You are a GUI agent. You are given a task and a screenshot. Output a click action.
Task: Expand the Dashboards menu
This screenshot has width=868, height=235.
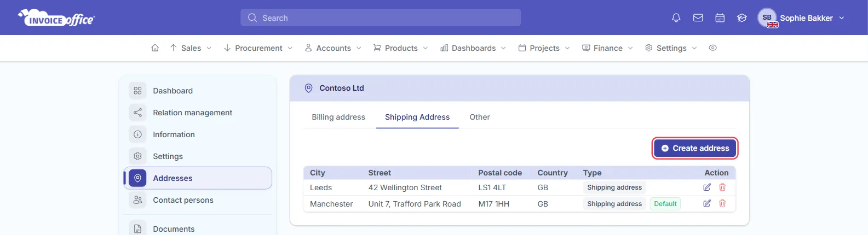[x=473, y=48]
